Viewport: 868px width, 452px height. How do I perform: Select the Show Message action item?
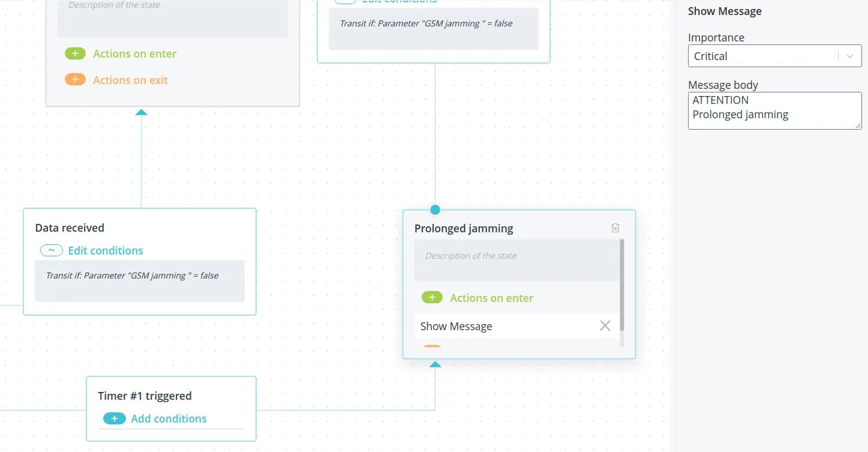456,326
